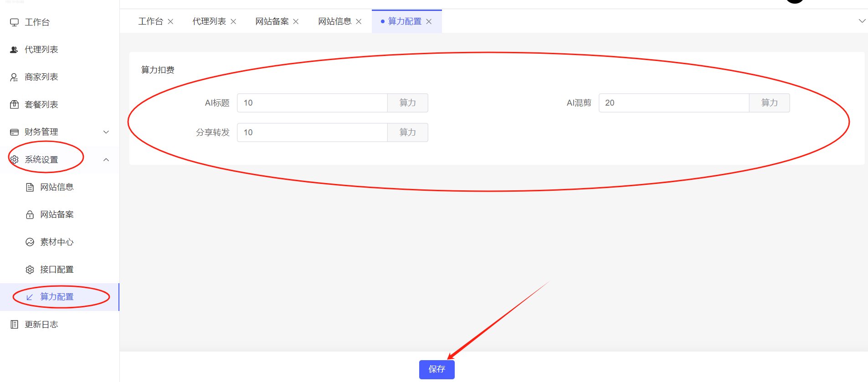Switch to the 代理列表 tab
Screen dimensions: 868x382
(209, 21)
